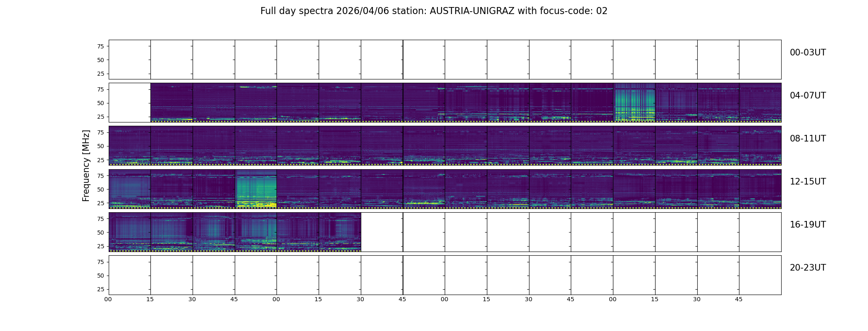868x331 pixels.
Task: Click the 25 tick of the 16-19UT row
Action: click(x=100, y=246)
